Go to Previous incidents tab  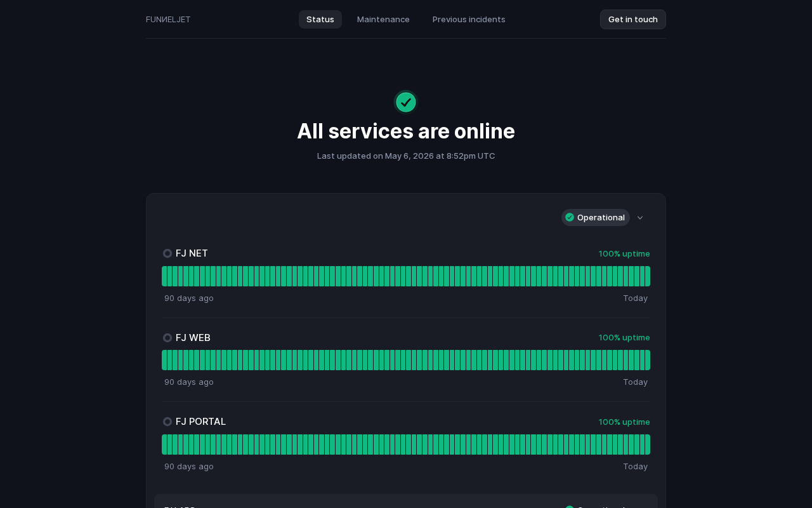tap(469, 19)
